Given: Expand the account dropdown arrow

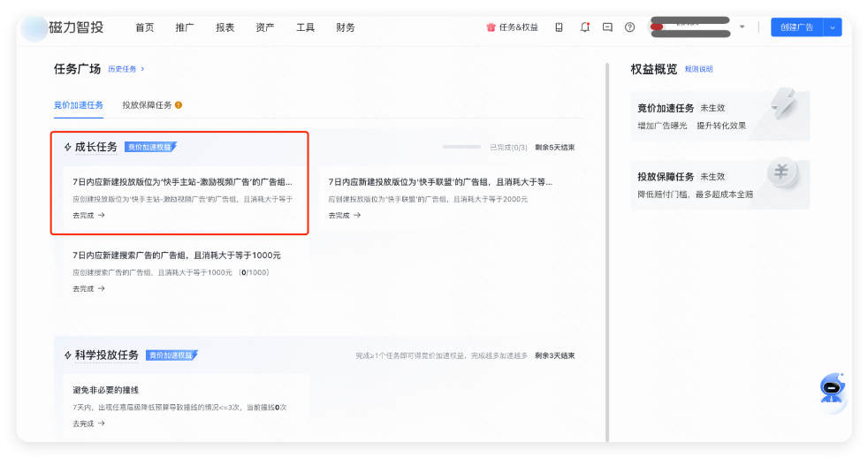Looking at the screenshot, I should 742,27.
